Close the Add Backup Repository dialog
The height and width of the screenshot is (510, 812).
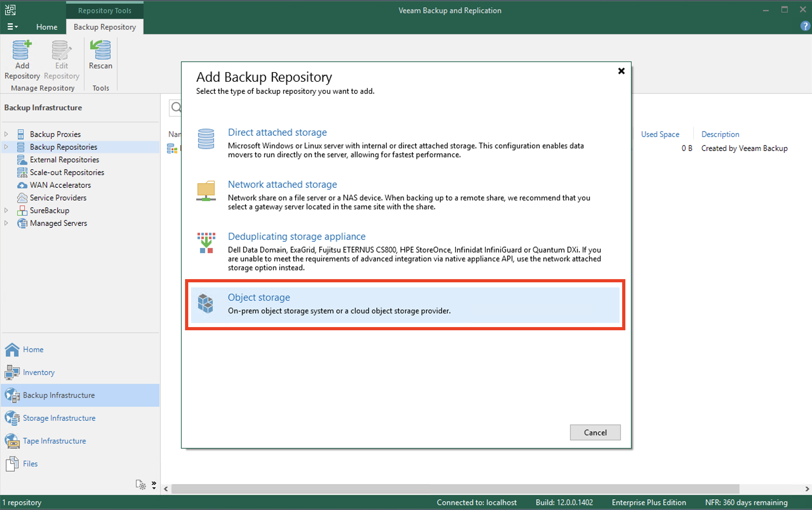pos(621,71)
